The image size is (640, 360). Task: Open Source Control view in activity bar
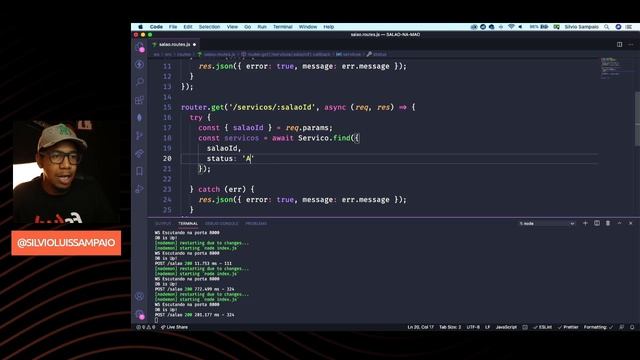(x=140, y=136)
